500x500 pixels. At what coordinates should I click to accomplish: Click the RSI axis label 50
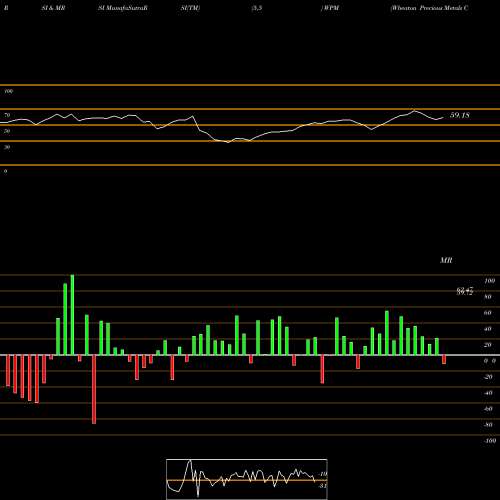click(x=7, y=131)
